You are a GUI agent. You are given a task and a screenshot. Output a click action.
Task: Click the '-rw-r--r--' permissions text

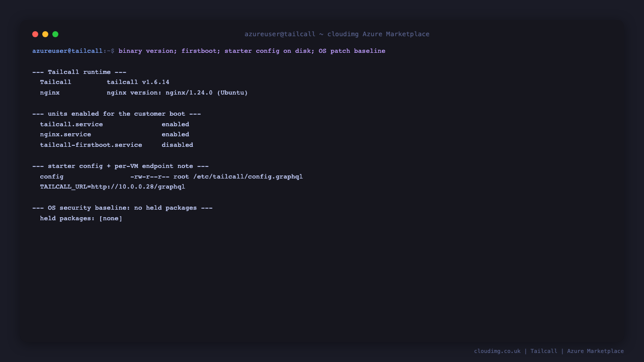tap(150, 176)
